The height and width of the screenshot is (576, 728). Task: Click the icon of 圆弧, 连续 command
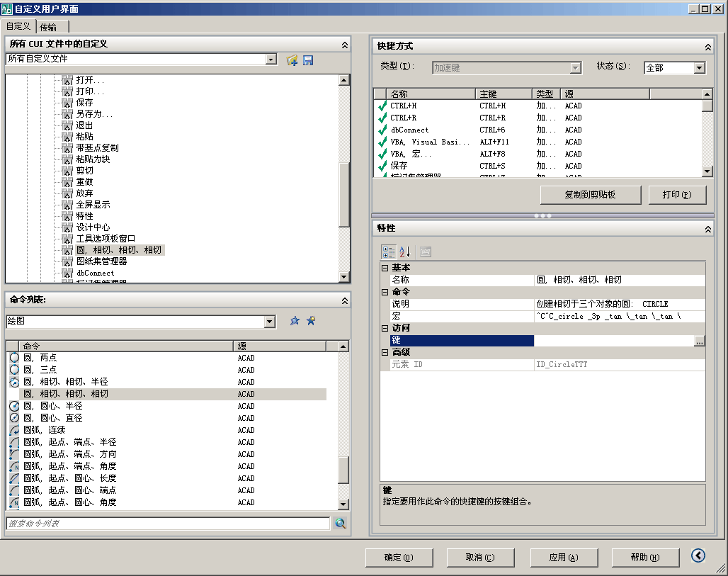pos(14,430)
